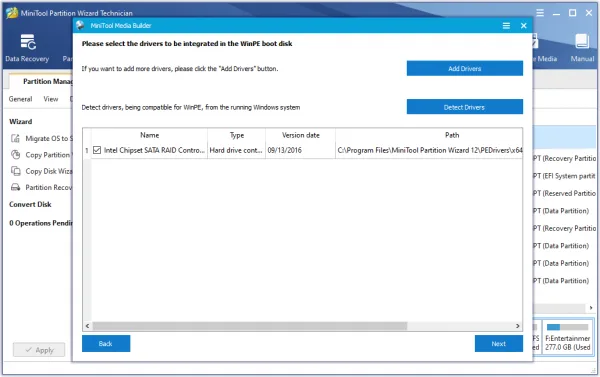Open Media Builder hamburger menu
The height and width of the screenshot is (377, 600).
(x=506, y=26)
